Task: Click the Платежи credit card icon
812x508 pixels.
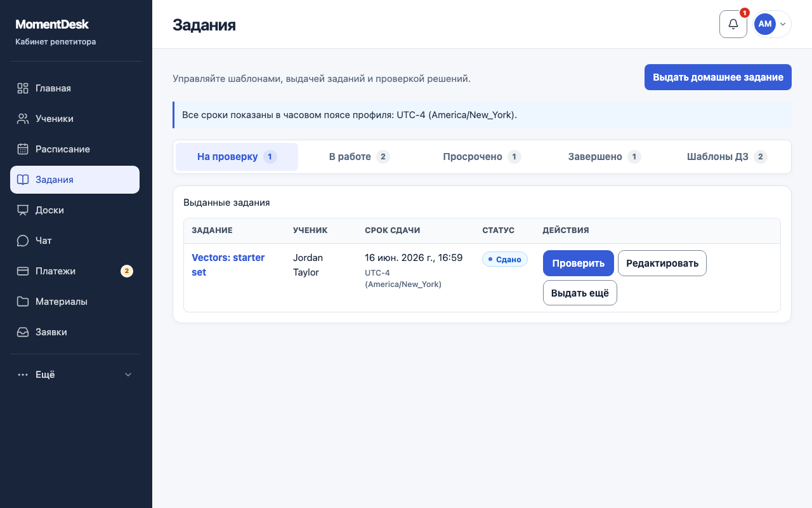Action: click(23, 271)
